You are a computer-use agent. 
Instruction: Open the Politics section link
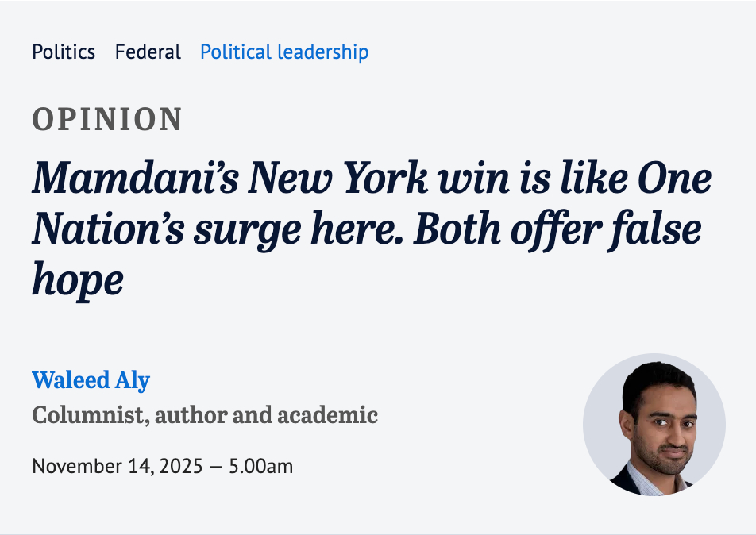point(64,52)
